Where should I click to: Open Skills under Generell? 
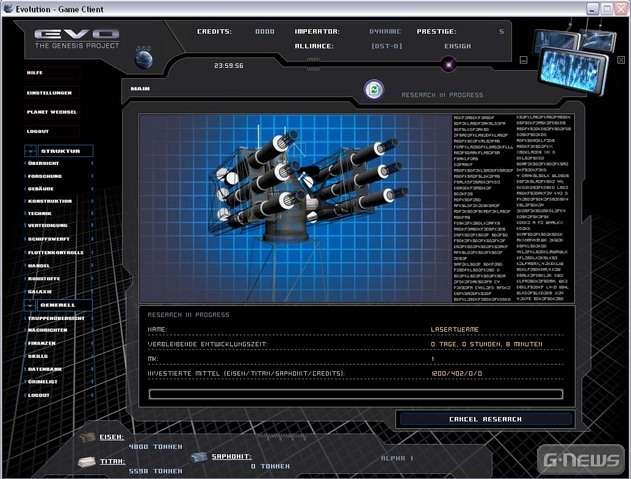[38, 356]
